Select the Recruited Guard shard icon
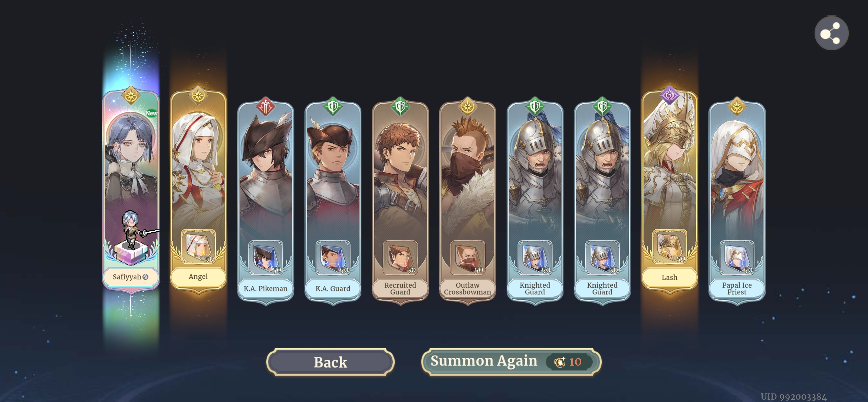Screen dimensions: 868x402 400,258
